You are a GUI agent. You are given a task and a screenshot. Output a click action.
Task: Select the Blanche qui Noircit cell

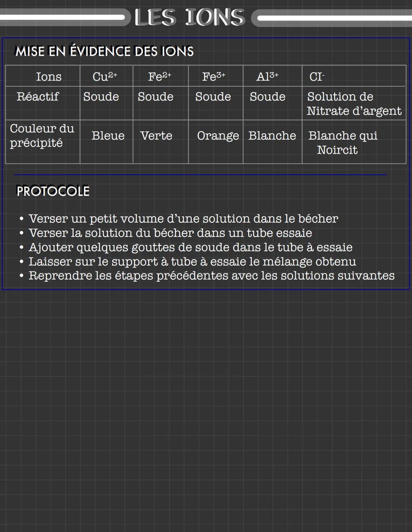[x=343, y=143]
